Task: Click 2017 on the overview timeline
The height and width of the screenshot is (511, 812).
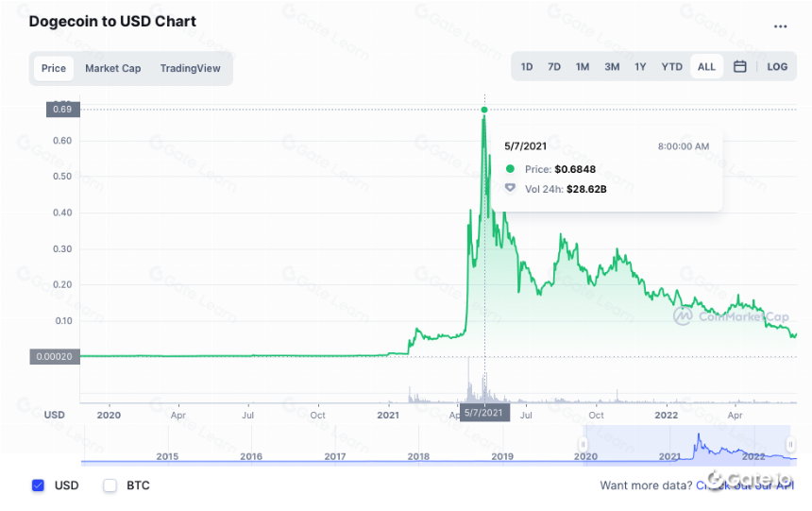Action: [335, 456]
